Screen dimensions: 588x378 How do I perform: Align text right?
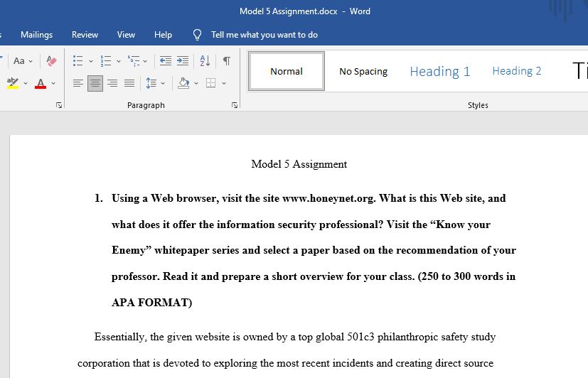pos(112,83)
